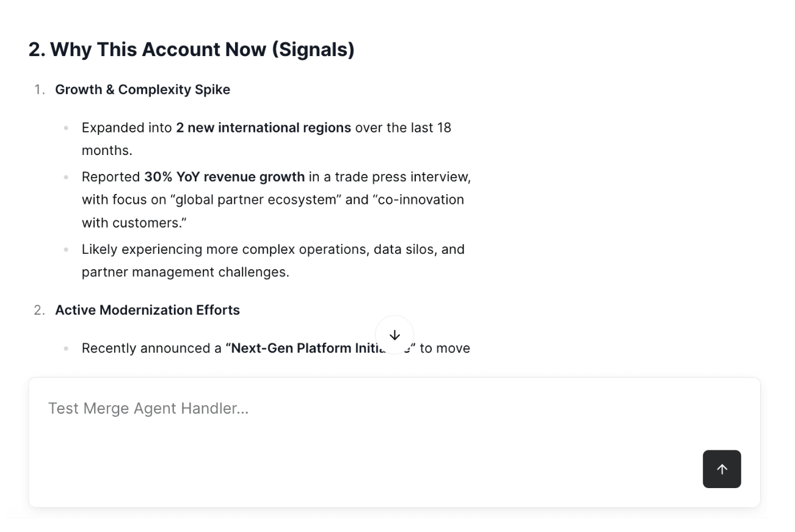
Task: Click the Growth & Complexity Spike item
Action: coord(142,90)
